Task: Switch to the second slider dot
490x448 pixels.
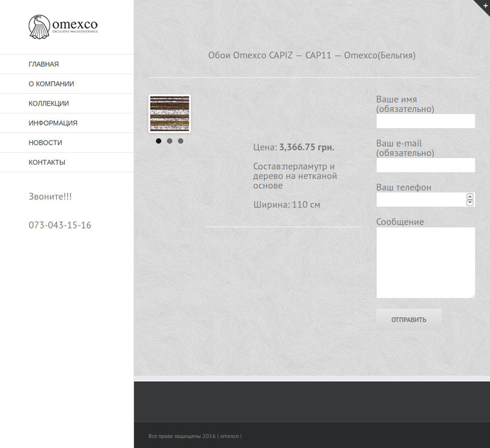Action: coord(170,141)
